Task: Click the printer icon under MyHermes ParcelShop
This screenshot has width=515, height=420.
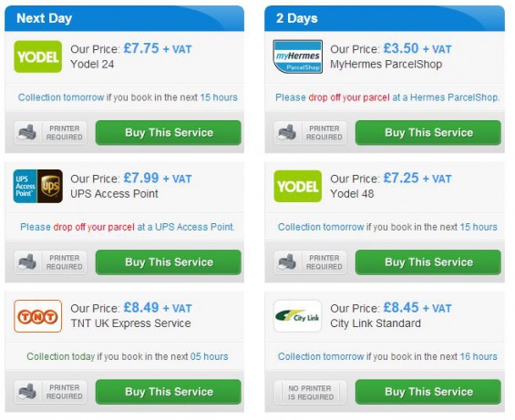Action: [287, 133]
